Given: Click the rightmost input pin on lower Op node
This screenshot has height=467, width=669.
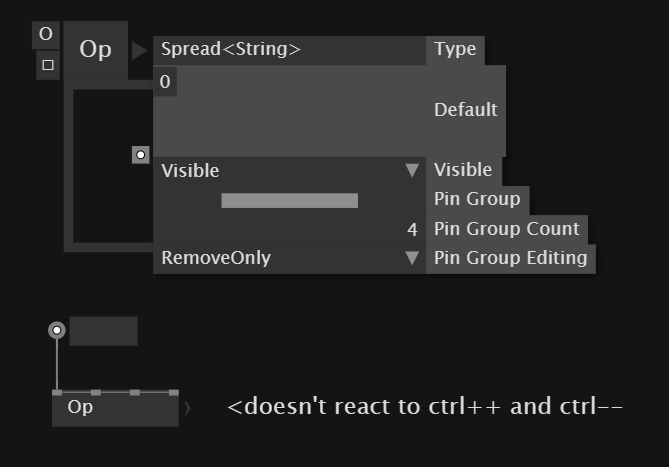Looking at the screenshot, I should click(x=173, y=393).
